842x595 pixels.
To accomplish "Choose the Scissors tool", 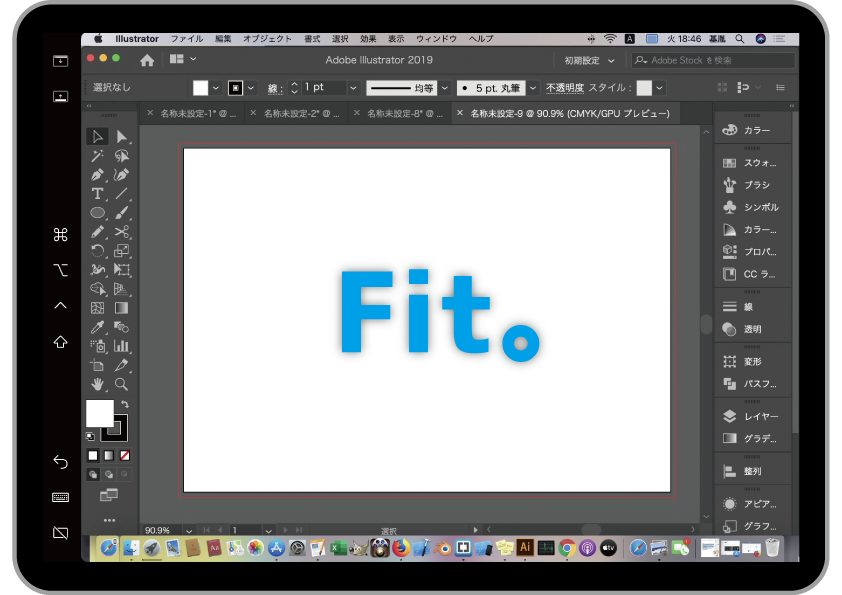I will tap(121, 232).
